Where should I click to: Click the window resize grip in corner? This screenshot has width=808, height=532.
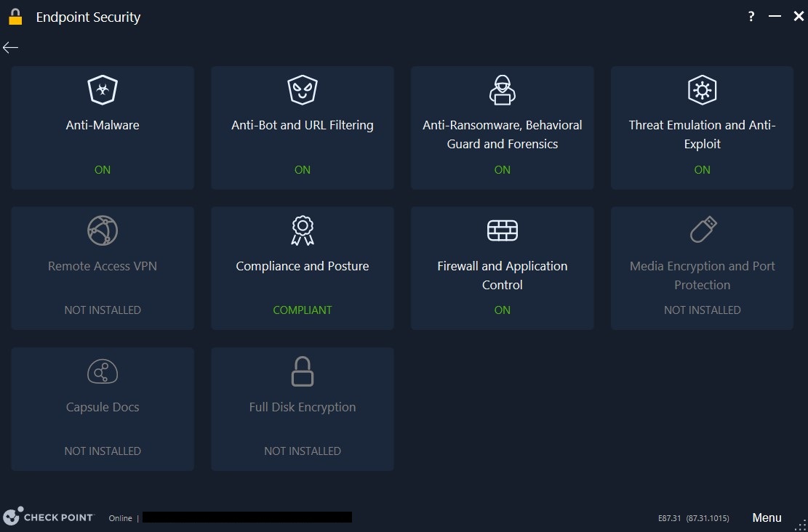click(x=801, y=525)
